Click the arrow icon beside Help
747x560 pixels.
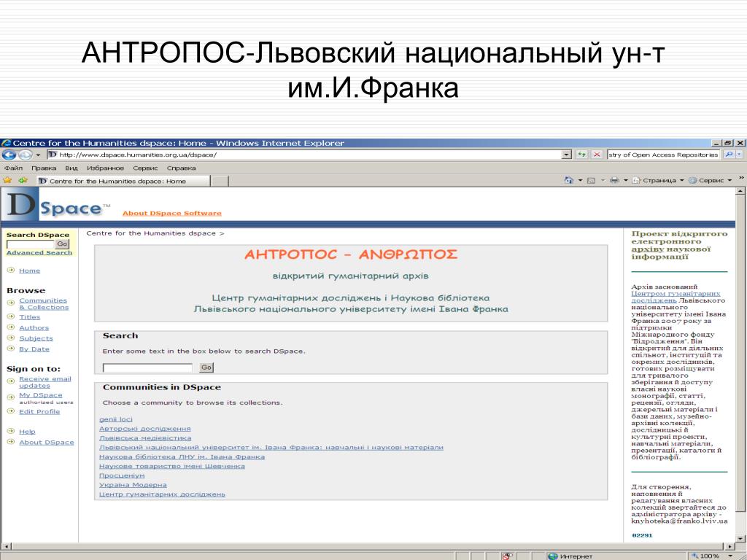tap(11, 432)
